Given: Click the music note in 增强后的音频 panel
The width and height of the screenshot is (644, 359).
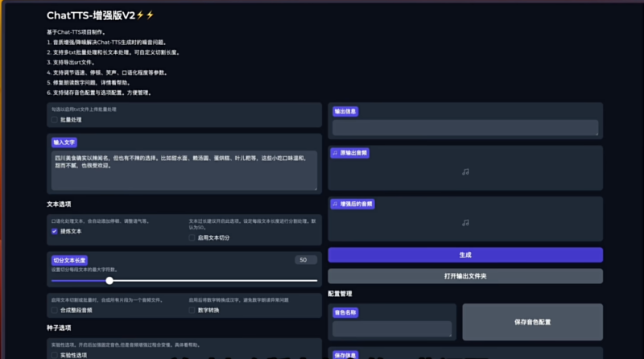Looking at the screenshot, I should [x=465, y=223].
